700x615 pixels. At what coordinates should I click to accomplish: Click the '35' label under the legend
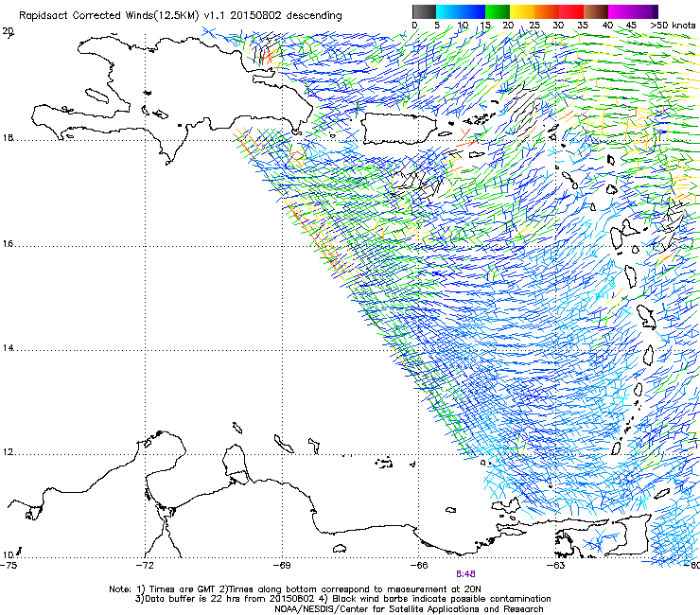point(583,26)
